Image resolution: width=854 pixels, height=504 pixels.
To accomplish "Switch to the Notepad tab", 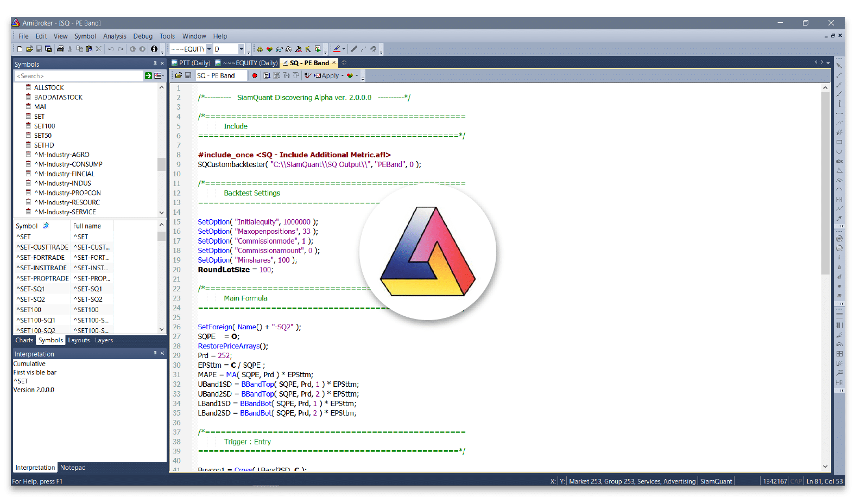I will tap(73, 468).
